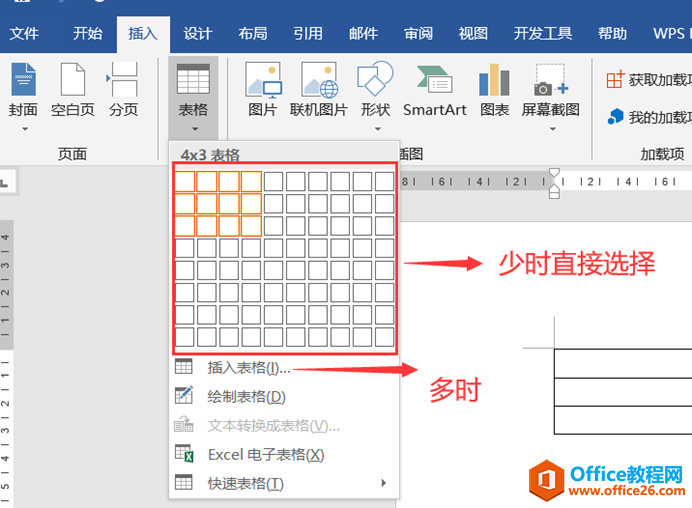This screenshot has width=692, height=508.
Task: Expand the 屏幕截图 dropdown arrow
Action: 553,129
